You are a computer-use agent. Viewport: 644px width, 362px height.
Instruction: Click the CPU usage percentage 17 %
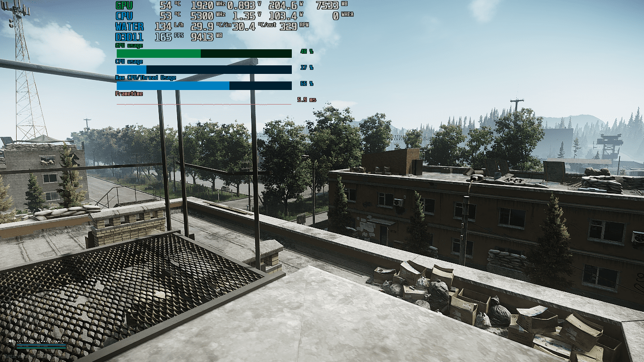tap(306, 67)
